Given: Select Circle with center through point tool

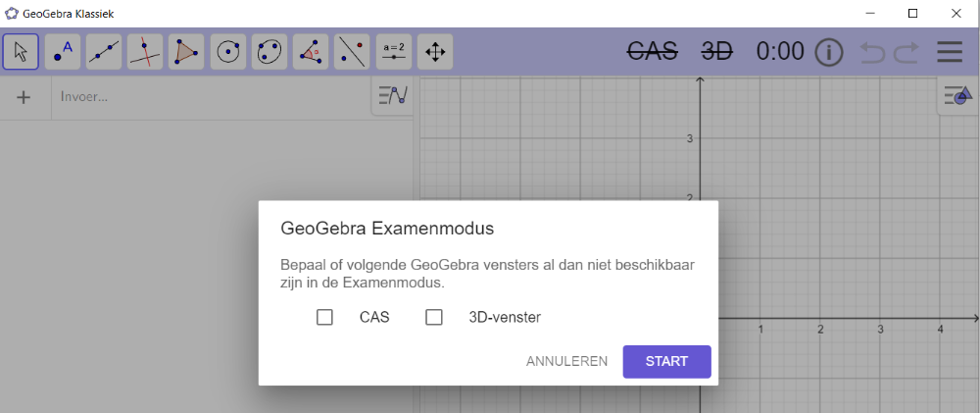Looking at the screenshot, I should (x=228, y=51).
